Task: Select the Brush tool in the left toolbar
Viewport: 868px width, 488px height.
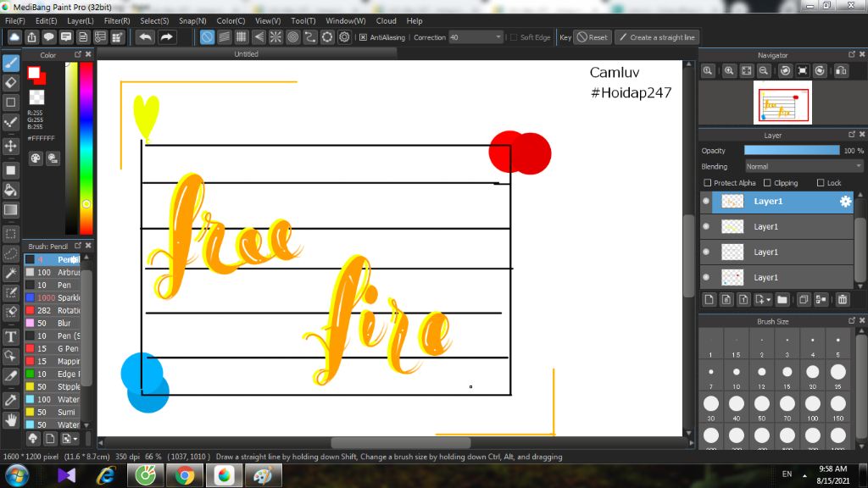Action: click(x=10, y=63)
